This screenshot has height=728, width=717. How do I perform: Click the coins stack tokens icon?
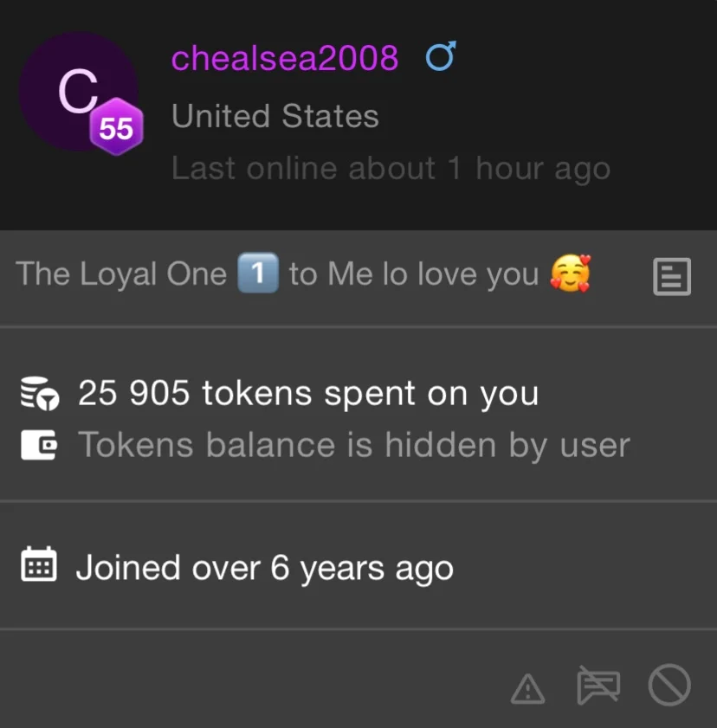(39, 395)
